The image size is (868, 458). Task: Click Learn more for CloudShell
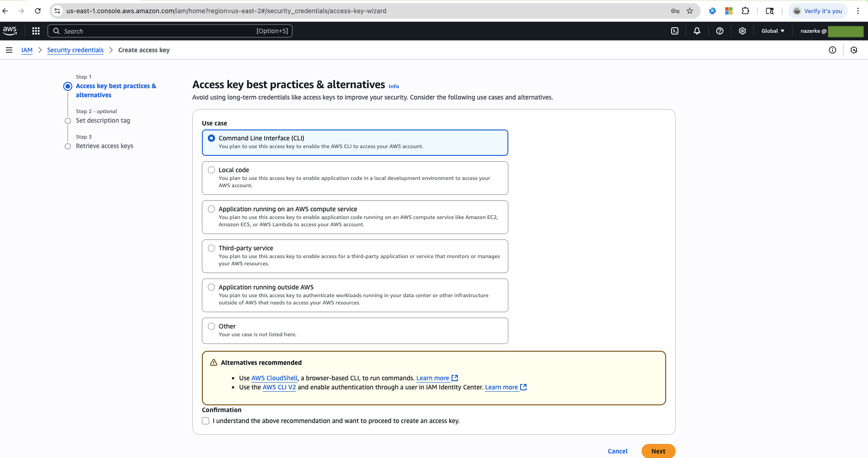coord(433,378)
